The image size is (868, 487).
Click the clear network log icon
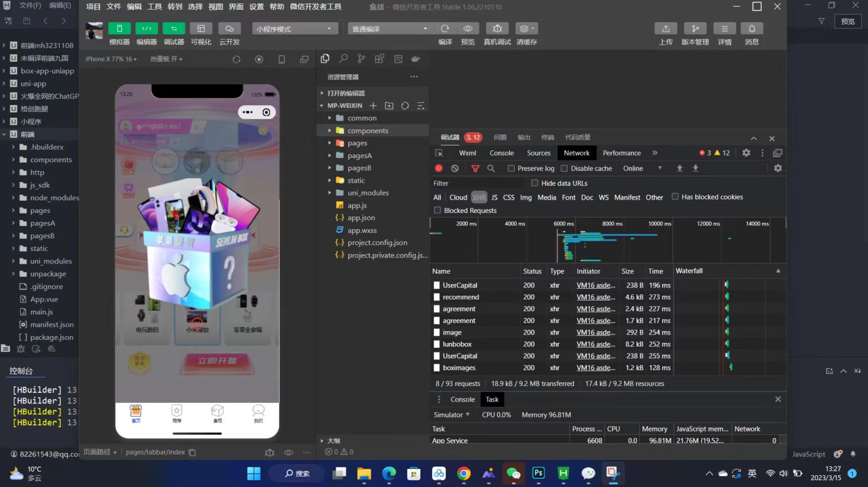(x=455, y=168)
